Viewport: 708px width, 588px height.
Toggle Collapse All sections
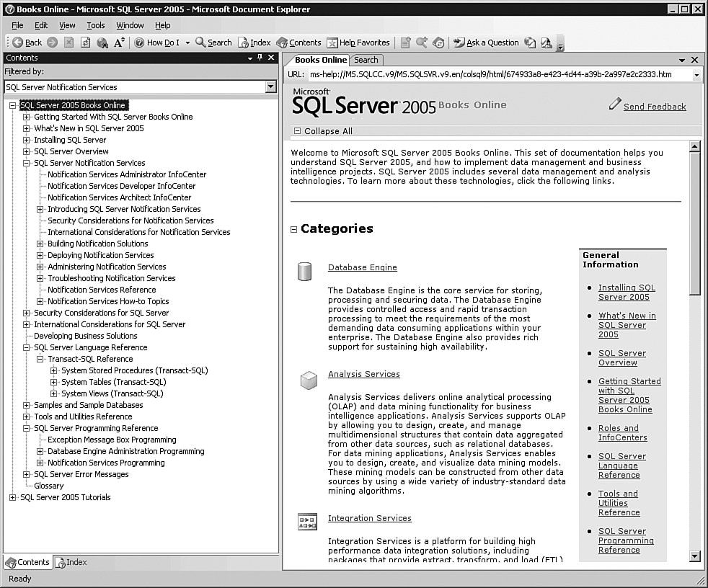tap(323, 131)
